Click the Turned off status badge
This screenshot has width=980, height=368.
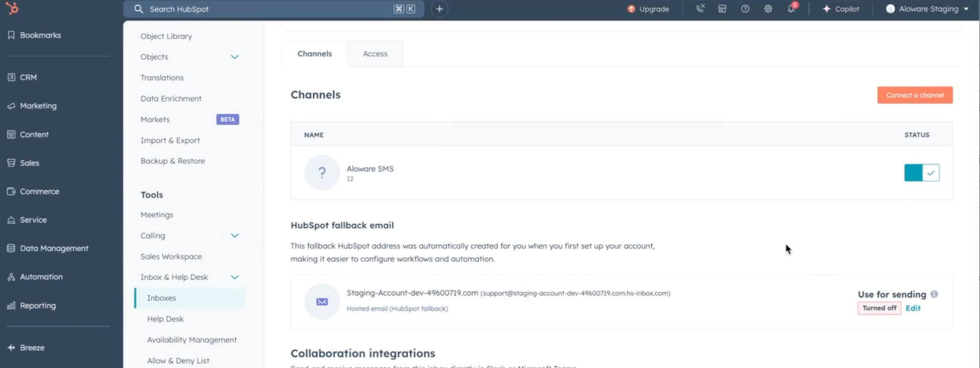(879, 309)
